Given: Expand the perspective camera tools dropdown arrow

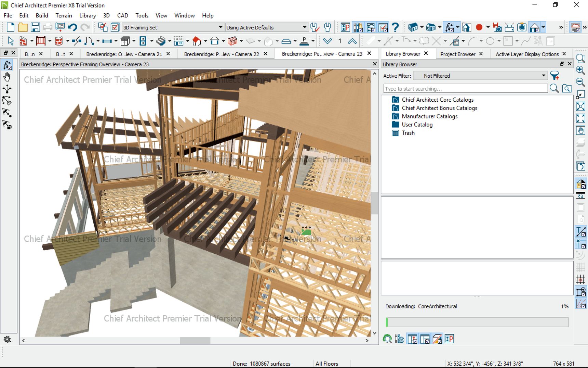Looking at the screenshot, I should (x=457, y=27).
